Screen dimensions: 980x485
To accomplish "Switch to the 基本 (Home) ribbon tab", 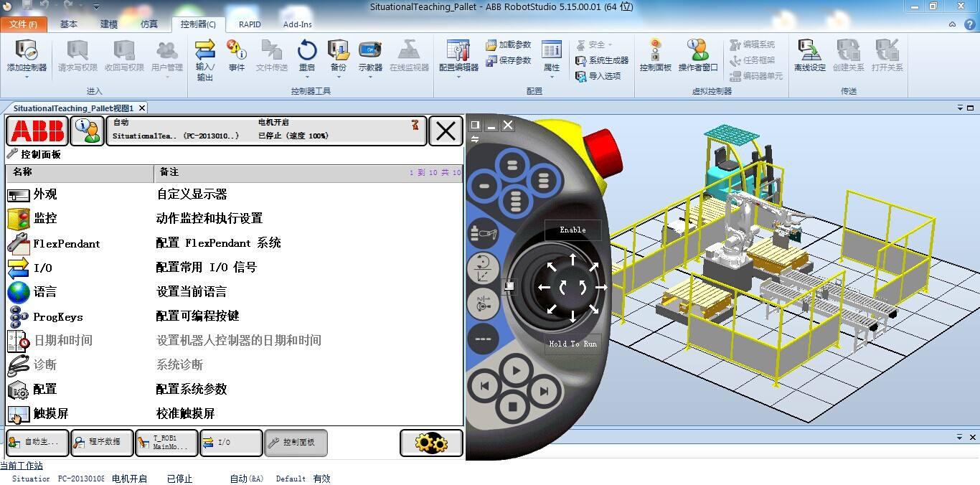I will 69,24.
